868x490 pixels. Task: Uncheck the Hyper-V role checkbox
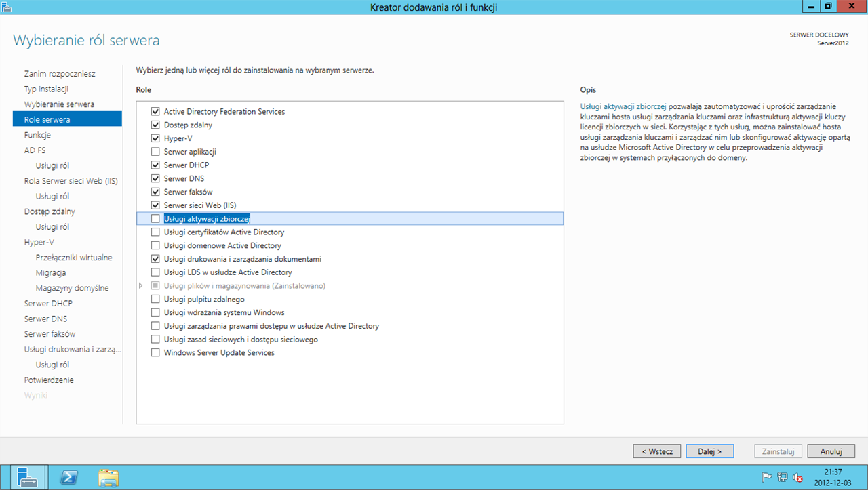coord(156,138)
